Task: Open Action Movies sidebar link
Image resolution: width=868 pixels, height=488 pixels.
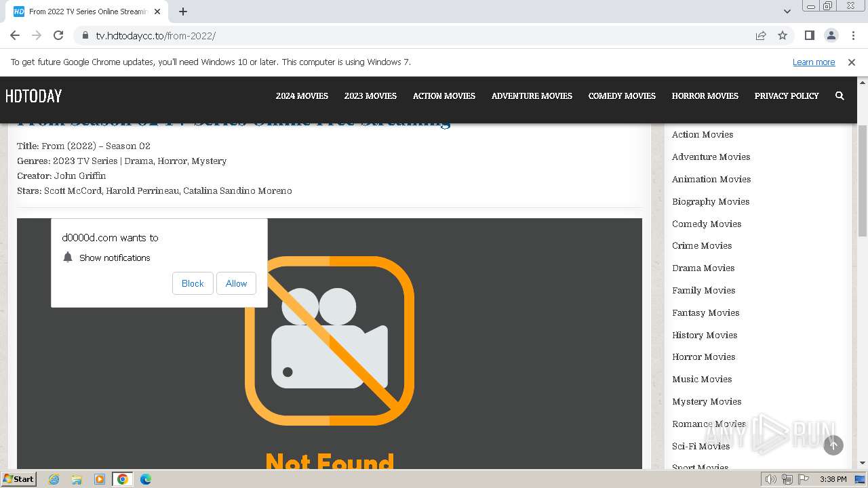Action: (703, 134)
